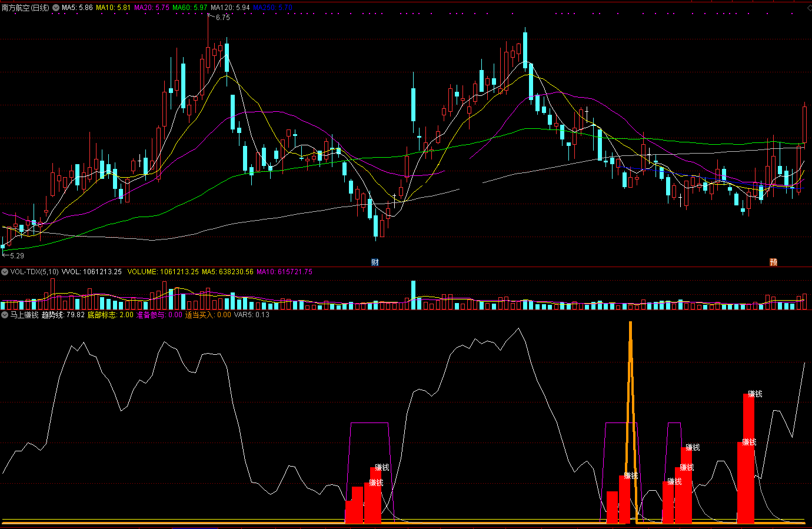Click the topmost 赚钱 signal label
812x529 pixels.
click(x=755, y=394)
